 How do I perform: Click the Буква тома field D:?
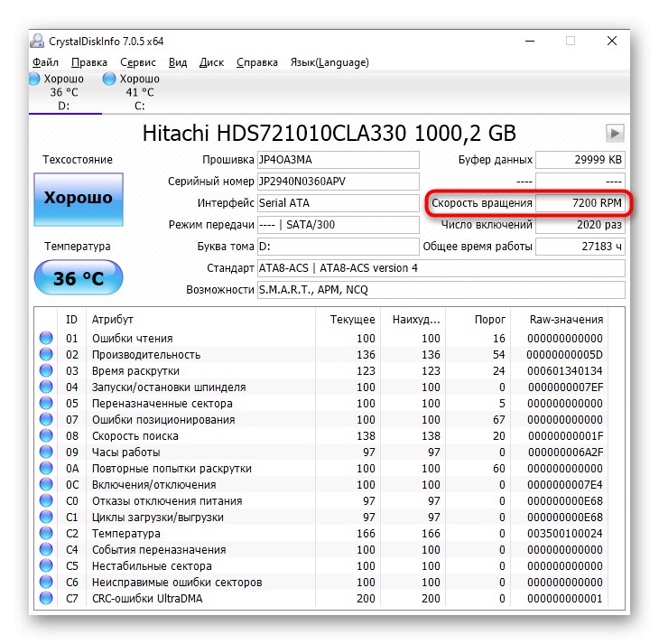click(x=338, y=247)
